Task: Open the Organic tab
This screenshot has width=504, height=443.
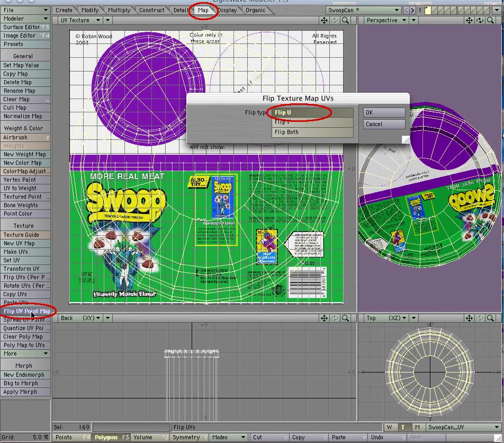Action: 256,10
